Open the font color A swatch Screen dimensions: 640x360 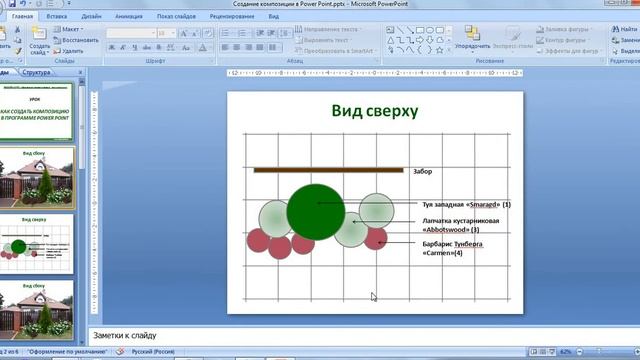click(203, 48)
